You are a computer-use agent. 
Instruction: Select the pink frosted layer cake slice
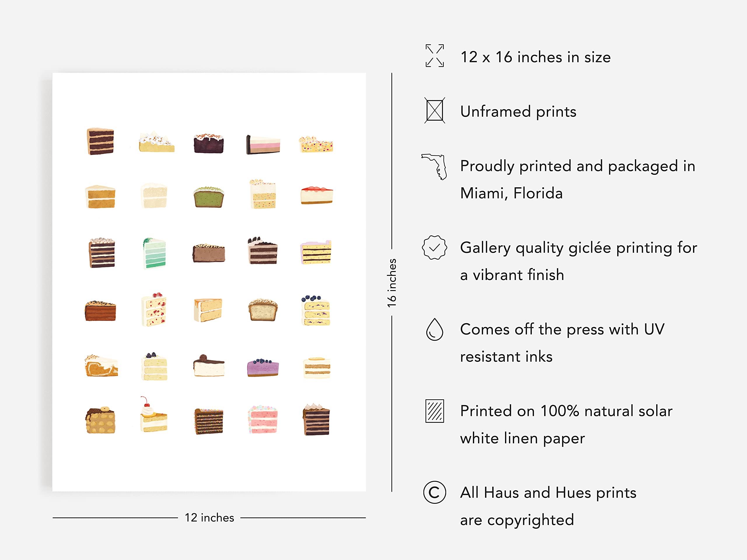[263, 420]
